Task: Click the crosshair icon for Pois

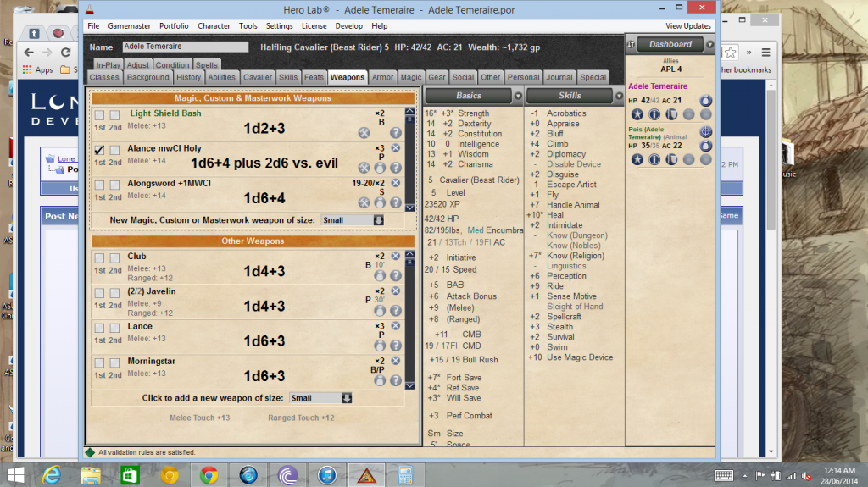Action: pyautogui.click(x=706, y=132)
